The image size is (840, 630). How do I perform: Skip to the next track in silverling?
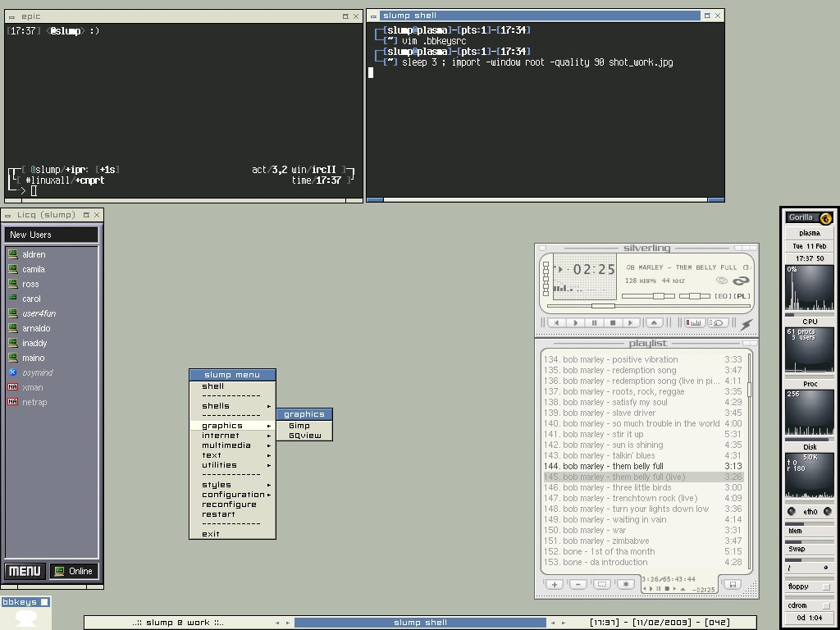click(x=630, y=323)
